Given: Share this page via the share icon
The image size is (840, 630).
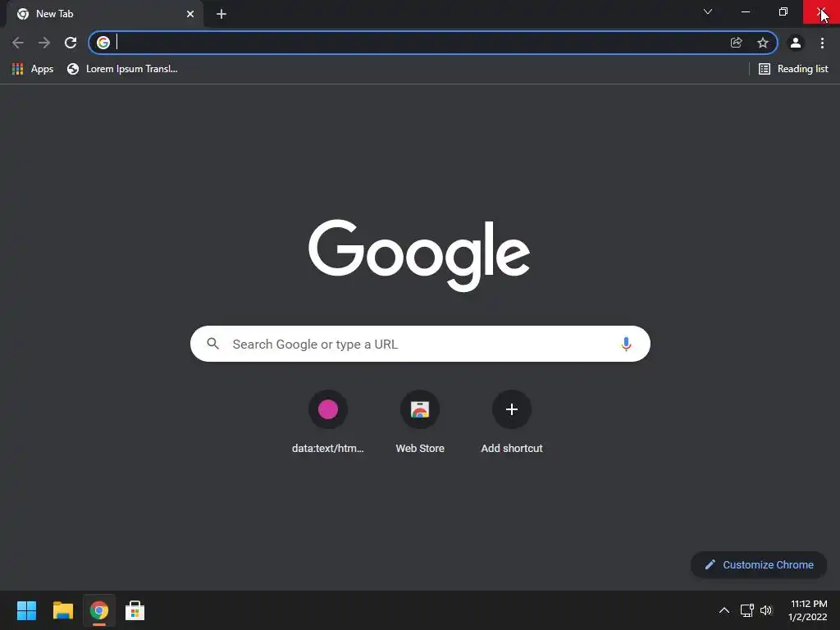Looking at the screenshot, I should coord(736,43).
